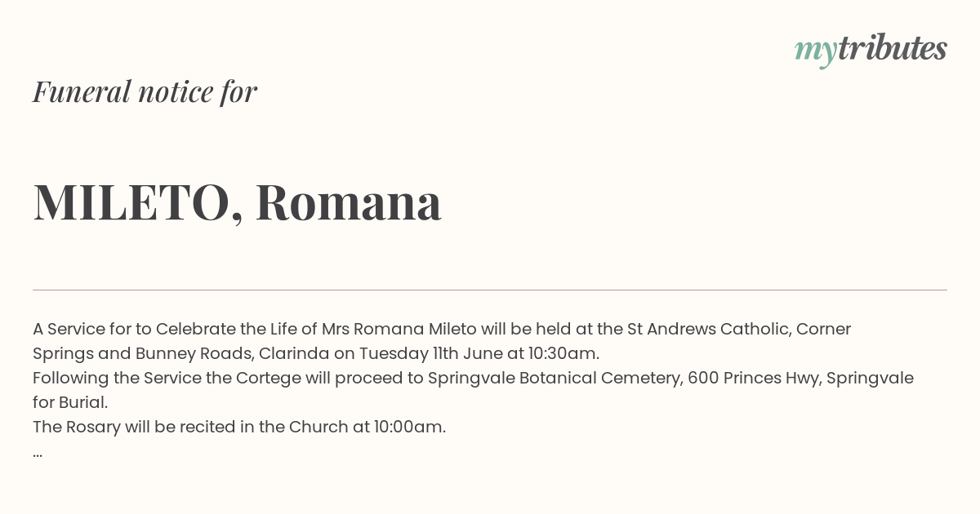Select the 'Funeral notice for' heading

point(145,91)
